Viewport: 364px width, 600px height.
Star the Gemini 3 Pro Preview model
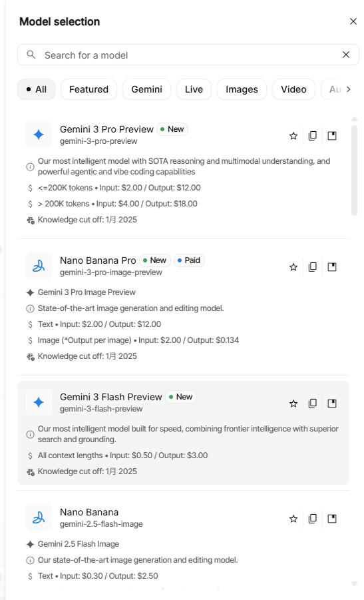click(293, 136)
